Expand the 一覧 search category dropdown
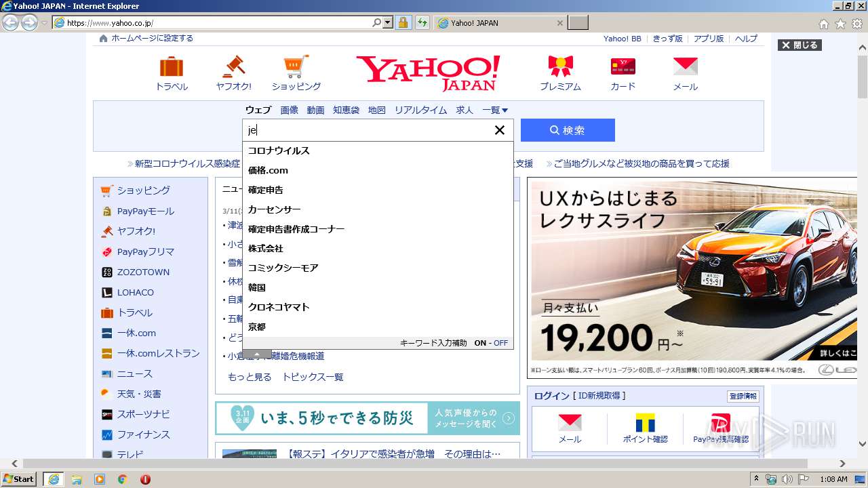Screen dimensions: 868x488 (495, 110)
